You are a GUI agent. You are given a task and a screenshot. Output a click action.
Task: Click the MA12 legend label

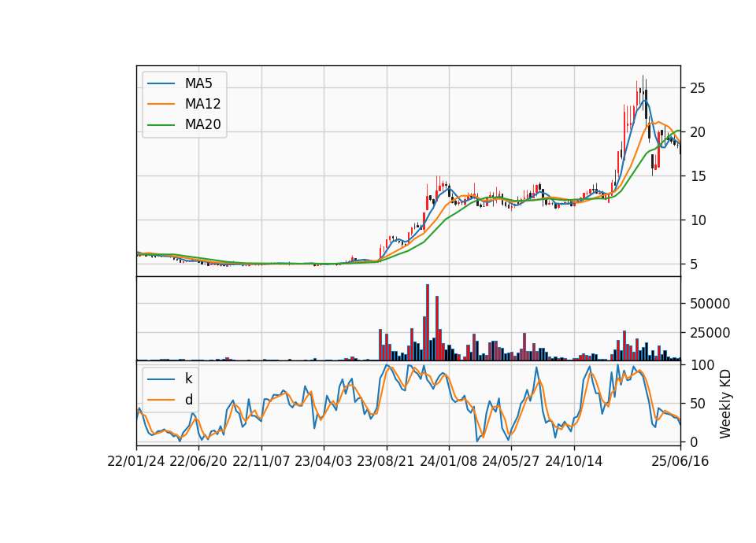click(202, 104)
